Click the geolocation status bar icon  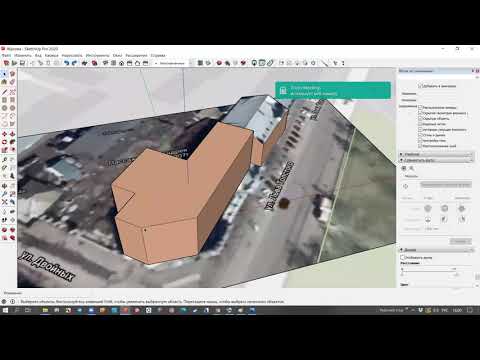(4, 301)
